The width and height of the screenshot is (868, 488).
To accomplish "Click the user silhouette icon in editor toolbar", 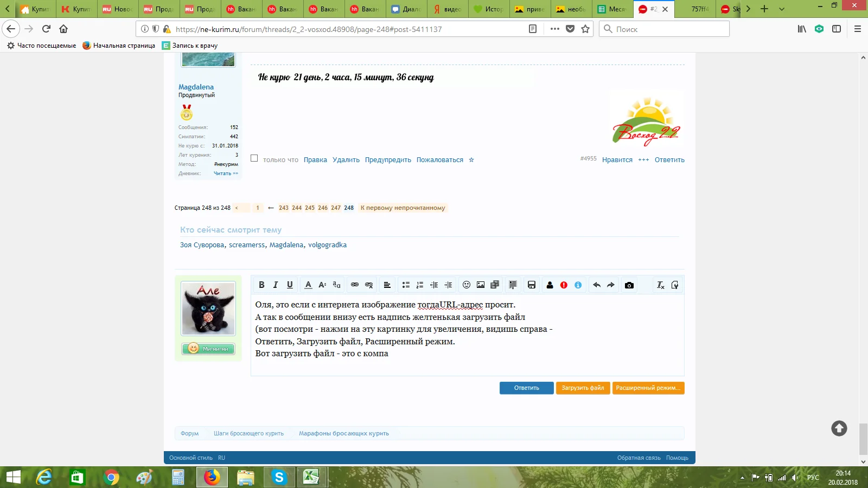I will (550, 285).
